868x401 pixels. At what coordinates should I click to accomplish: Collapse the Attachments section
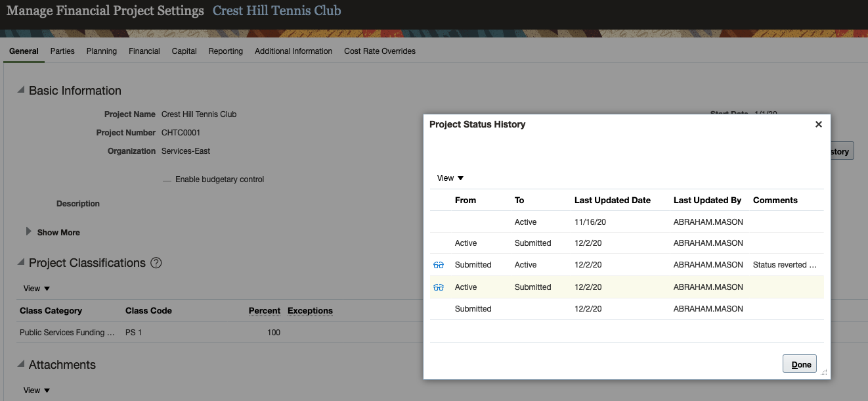(21, 364)
